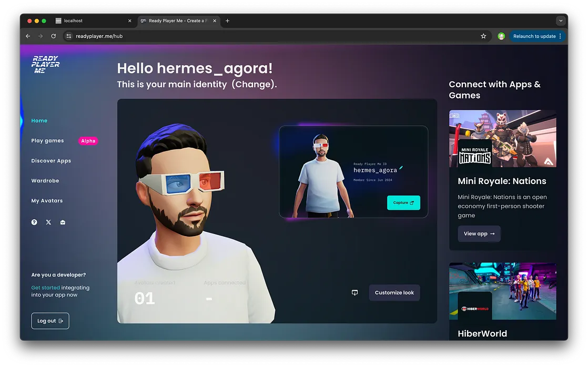Click the Customize look button
This screenshot has width=588, height=367.
pyautogui.click(x=394, y=292)
